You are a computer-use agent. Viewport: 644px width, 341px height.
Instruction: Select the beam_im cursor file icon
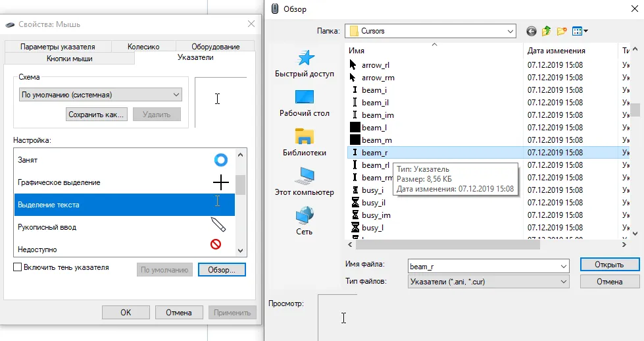[x=355, y=115]
